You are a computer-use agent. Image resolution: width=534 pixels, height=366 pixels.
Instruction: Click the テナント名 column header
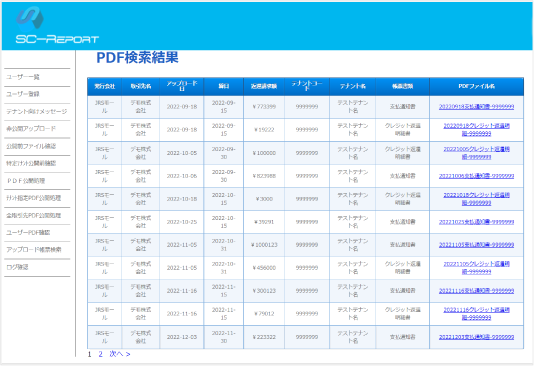click(352, 86)
